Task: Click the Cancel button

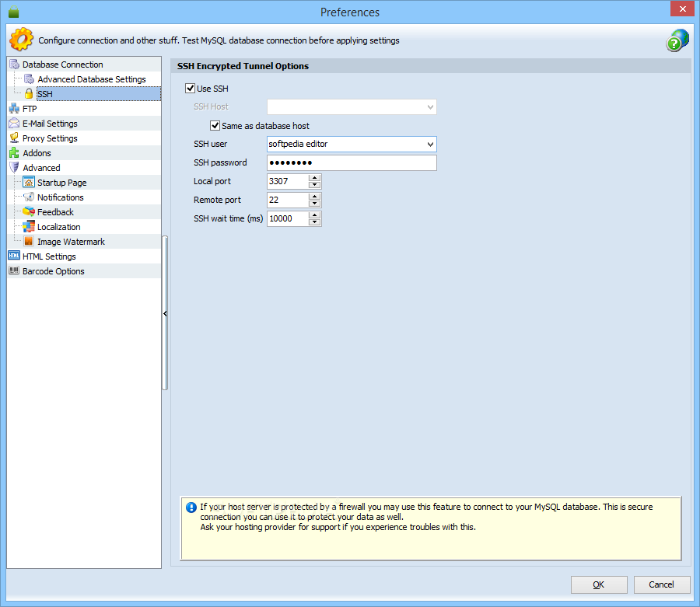Action: 662,584
